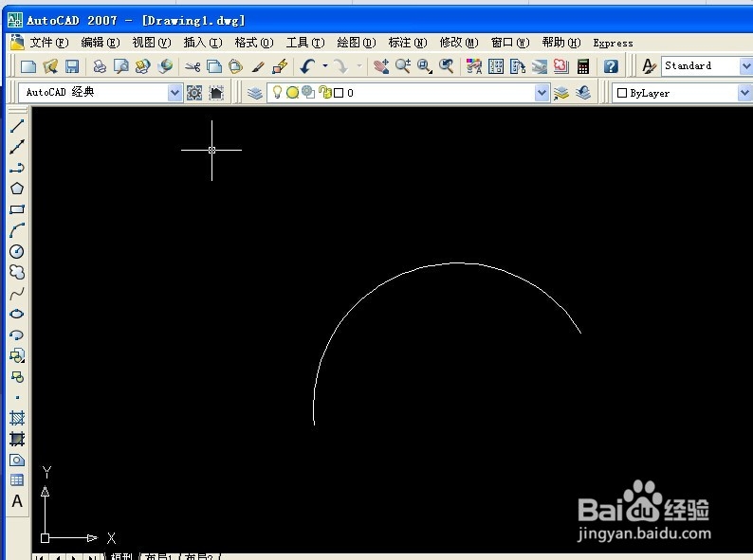Viewport: 753px width, 560px height.
Task: Select the Polygon tool
Action: coord(17,189)
